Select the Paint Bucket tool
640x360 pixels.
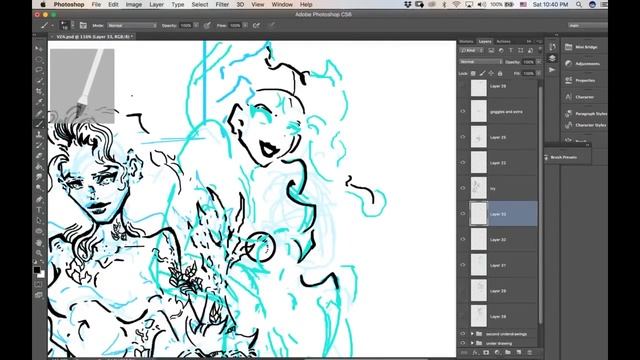tap(39, 167)
